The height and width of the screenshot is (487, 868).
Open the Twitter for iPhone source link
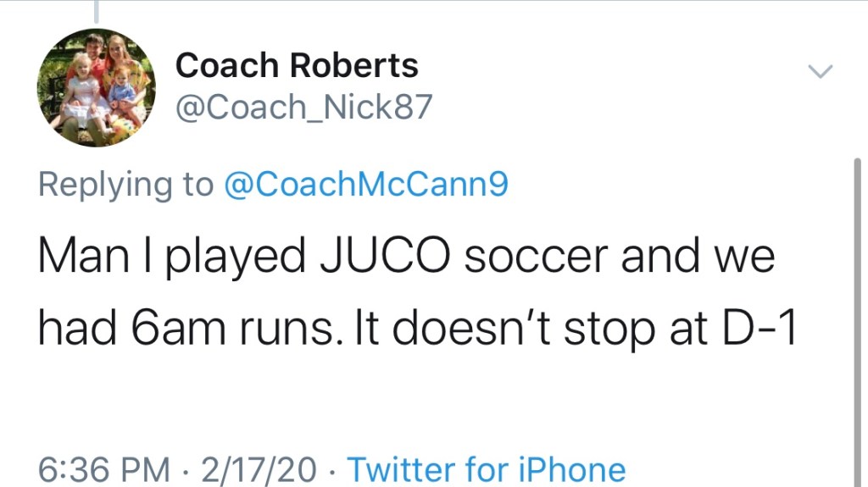click(x=487, y=468)
